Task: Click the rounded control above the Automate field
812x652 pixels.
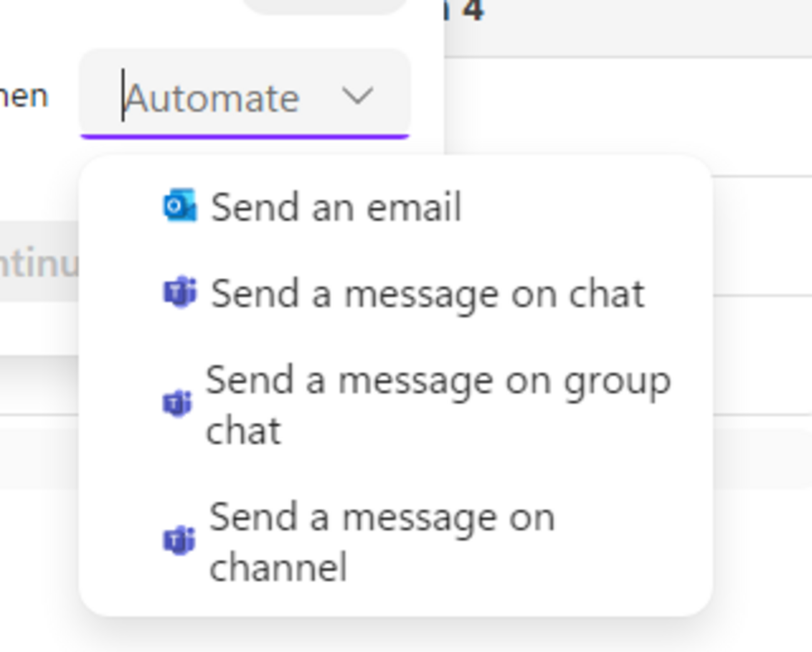Action: tap(325, 5)
